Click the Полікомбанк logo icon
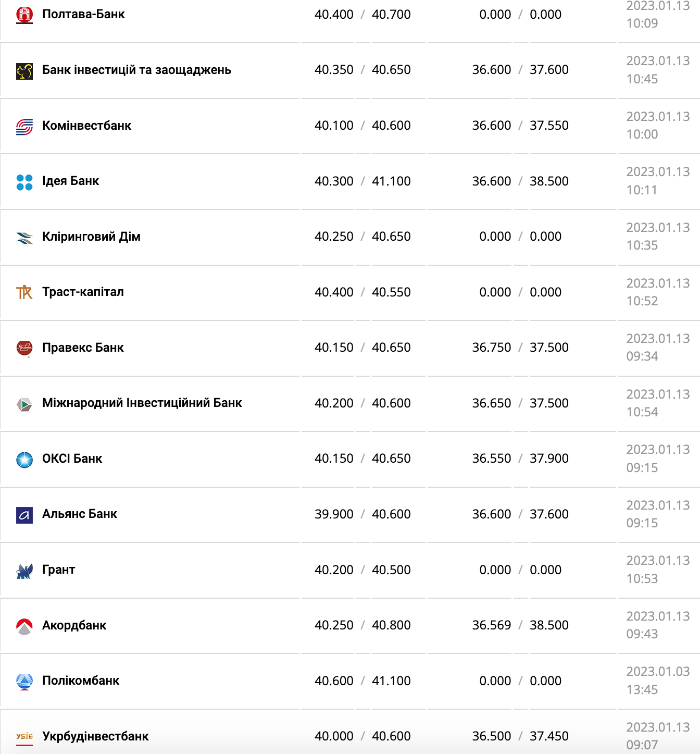The height and width of the screenshot is (754, 700). click(24, 681)
